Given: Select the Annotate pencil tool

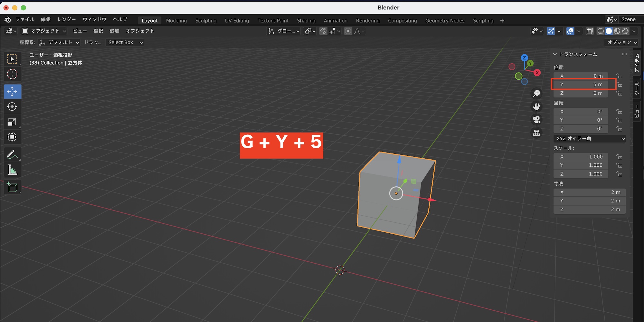Looking at the screenshot, I should (12, 155).
